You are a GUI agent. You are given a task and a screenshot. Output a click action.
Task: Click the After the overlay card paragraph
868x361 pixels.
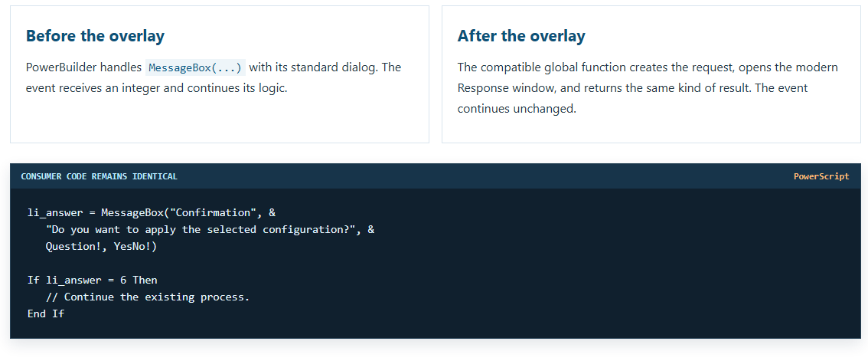(648, 88)
